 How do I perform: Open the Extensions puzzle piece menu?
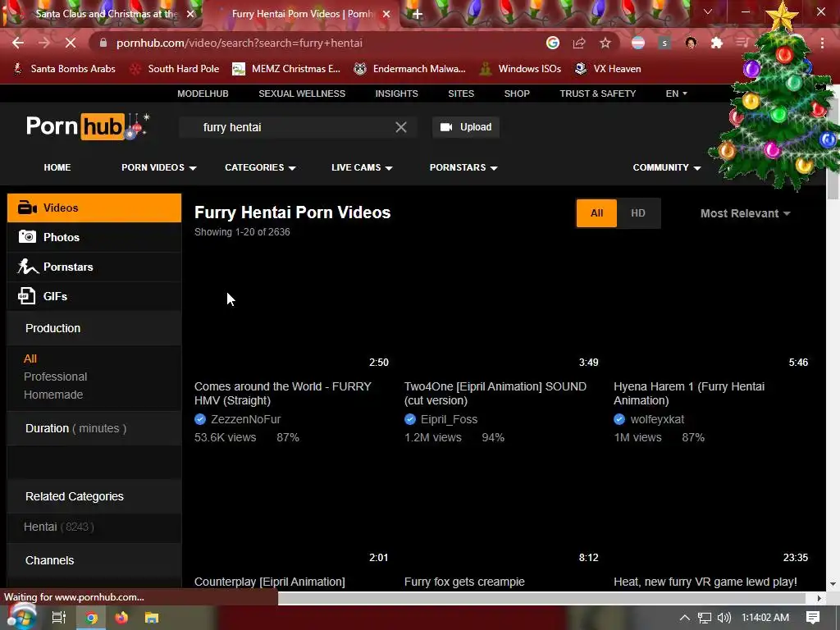pos(717,43)
